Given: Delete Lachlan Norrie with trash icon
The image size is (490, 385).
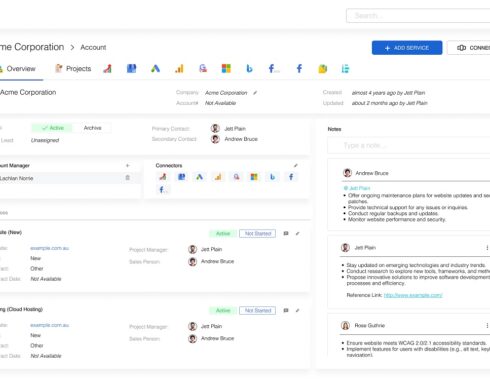Looking at the screenshot, I should click(x=127, y=178).
